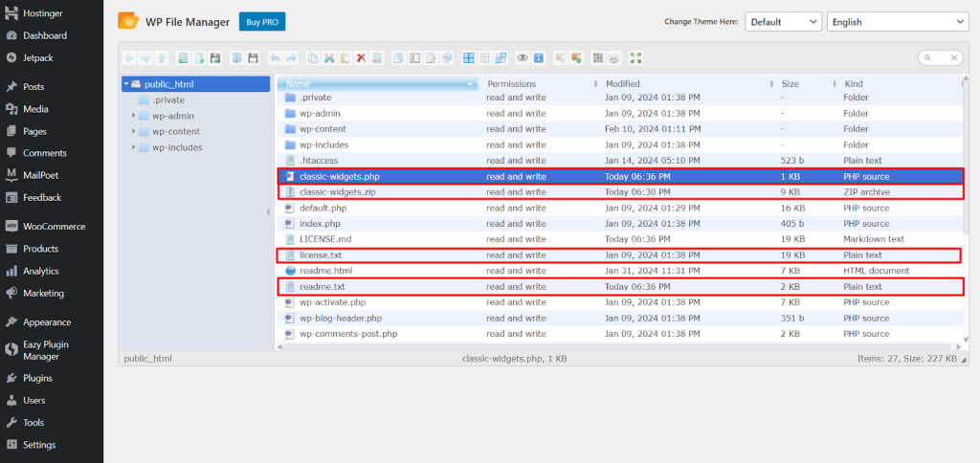Expand the wp-includes folder in tree
Viewport: 980px width, 463px height.
(x=133, y=147)
